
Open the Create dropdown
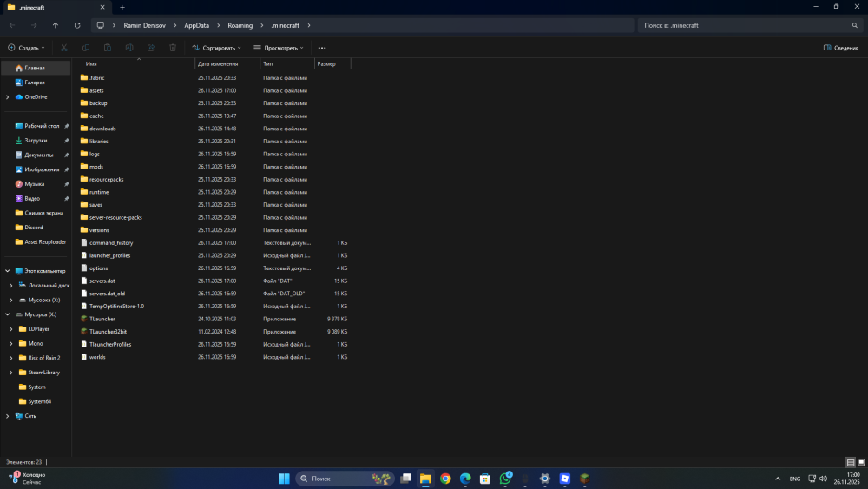point(27,48)
